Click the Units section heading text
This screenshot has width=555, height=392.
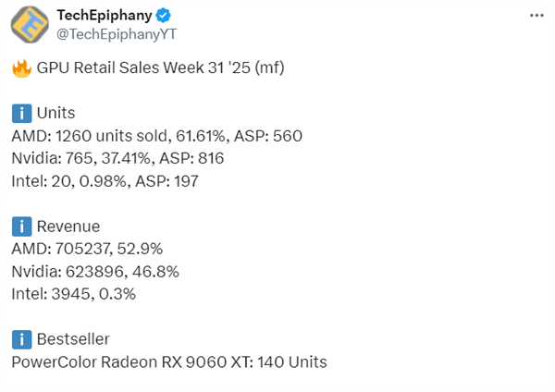coord(55,114)
